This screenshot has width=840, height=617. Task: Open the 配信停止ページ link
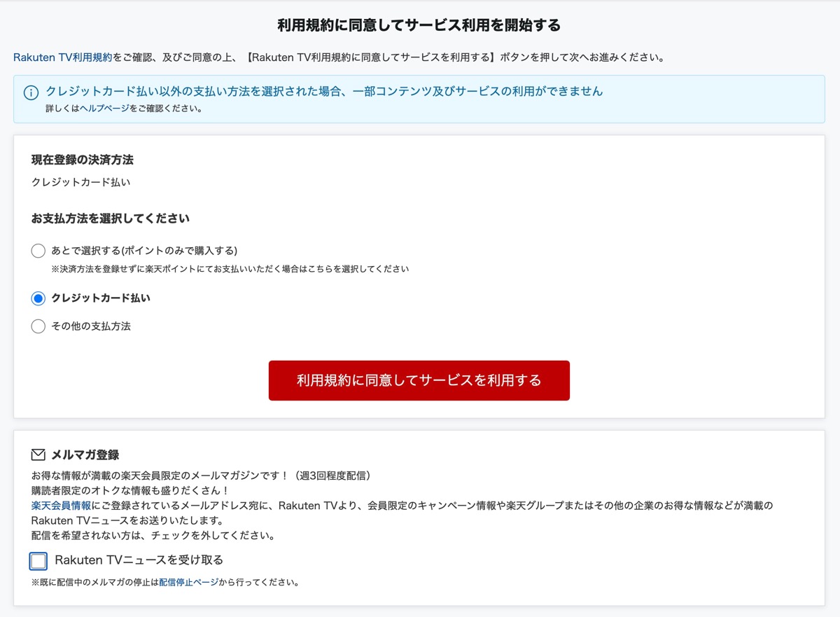point(189,582)
